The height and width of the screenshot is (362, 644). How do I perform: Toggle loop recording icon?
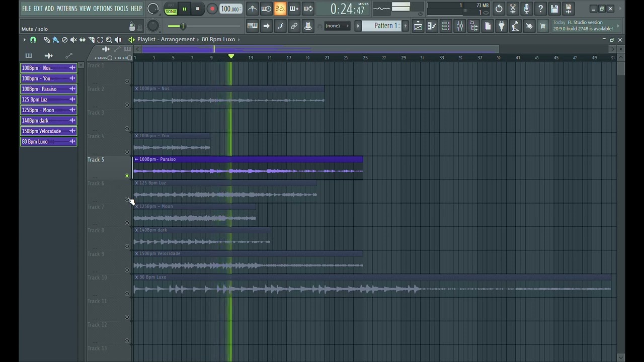pos(308,9)
